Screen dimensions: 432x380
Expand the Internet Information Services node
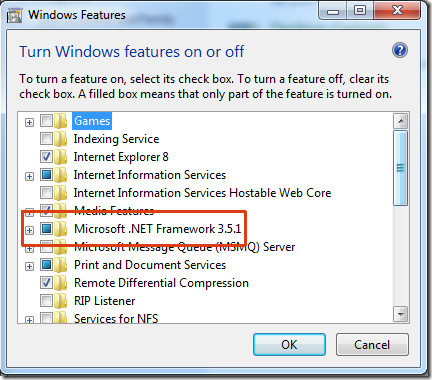pyautogui.click(x=29, y=176)
